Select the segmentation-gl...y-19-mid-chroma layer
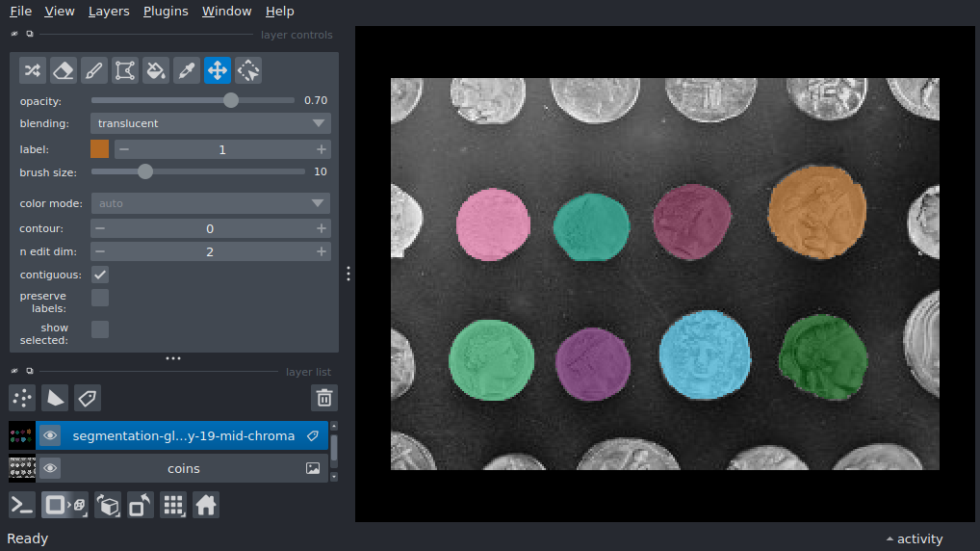 [182, 436]
